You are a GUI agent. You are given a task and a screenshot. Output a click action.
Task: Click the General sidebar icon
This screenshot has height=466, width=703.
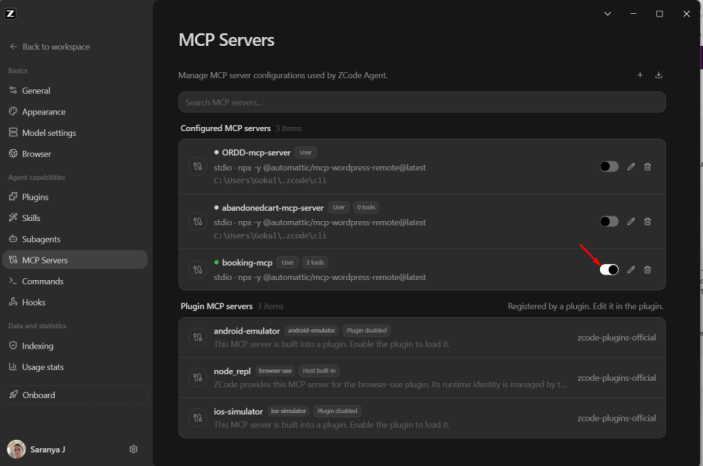click(13, 90)
